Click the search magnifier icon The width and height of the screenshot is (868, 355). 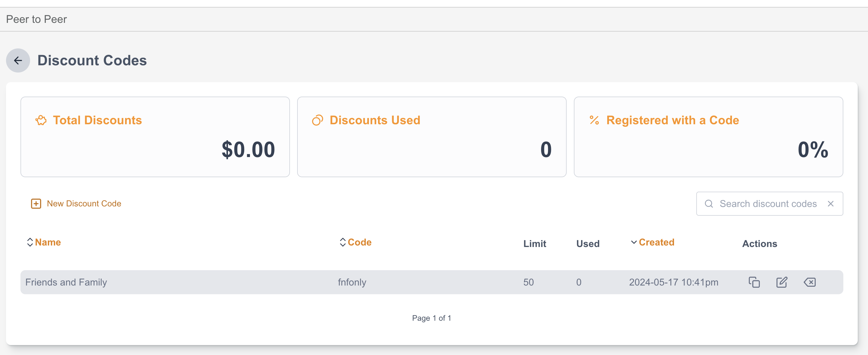point(709,204)
